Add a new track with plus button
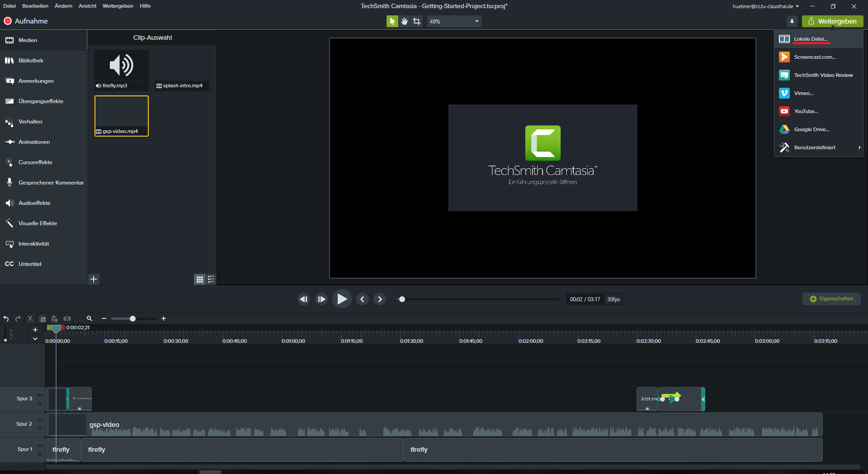 tap(35, 330)
